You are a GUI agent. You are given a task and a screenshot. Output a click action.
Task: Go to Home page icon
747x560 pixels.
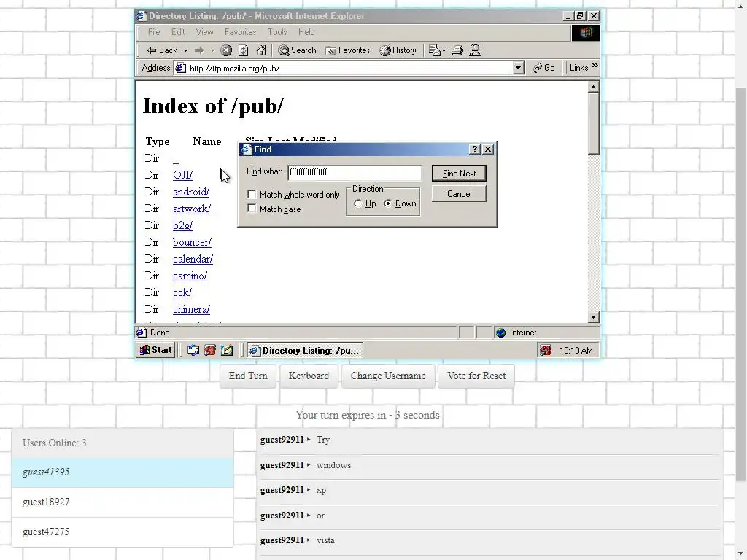pos(261,50)
